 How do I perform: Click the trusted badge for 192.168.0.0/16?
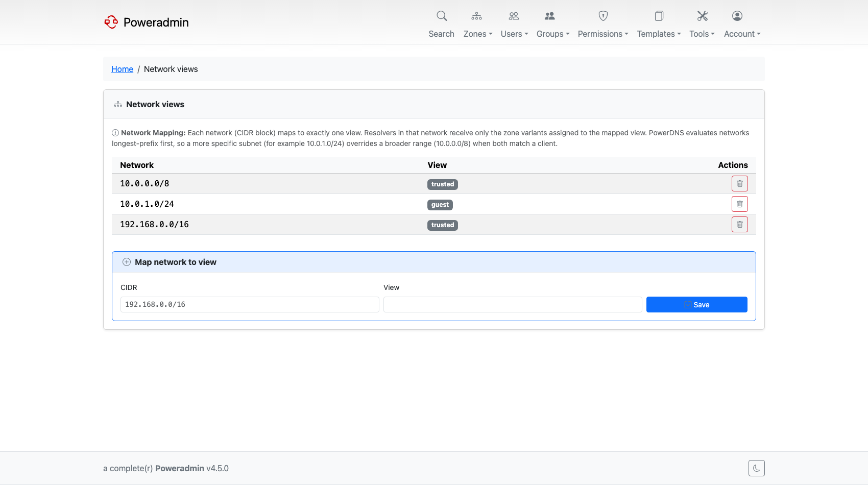443,225
